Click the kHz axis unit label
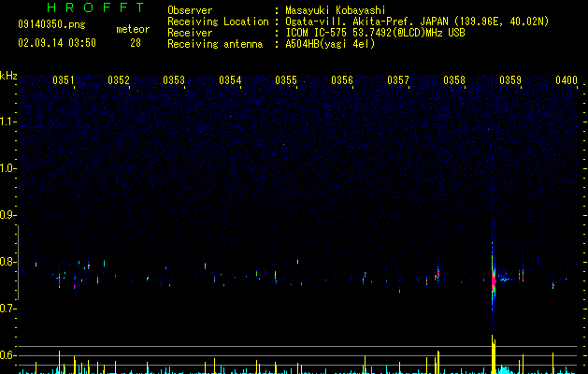This screenshot has height=374, width=588. pos(8,76)
